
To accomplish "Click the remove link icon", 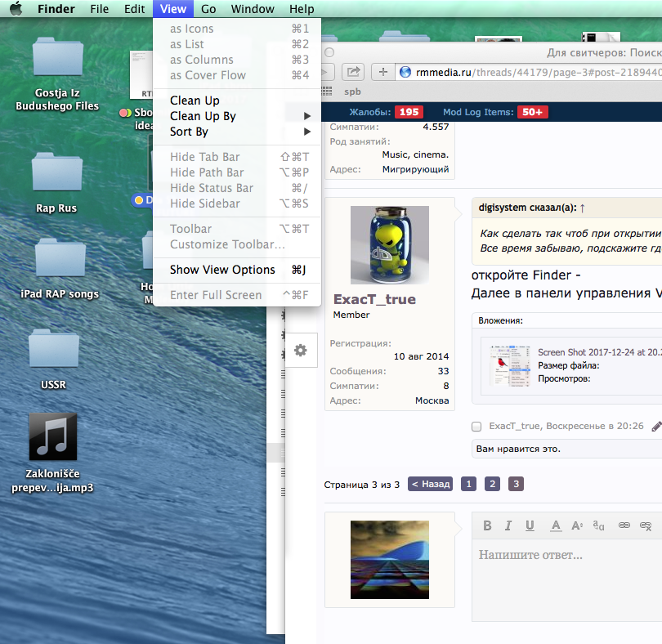I will pos(646,525).
